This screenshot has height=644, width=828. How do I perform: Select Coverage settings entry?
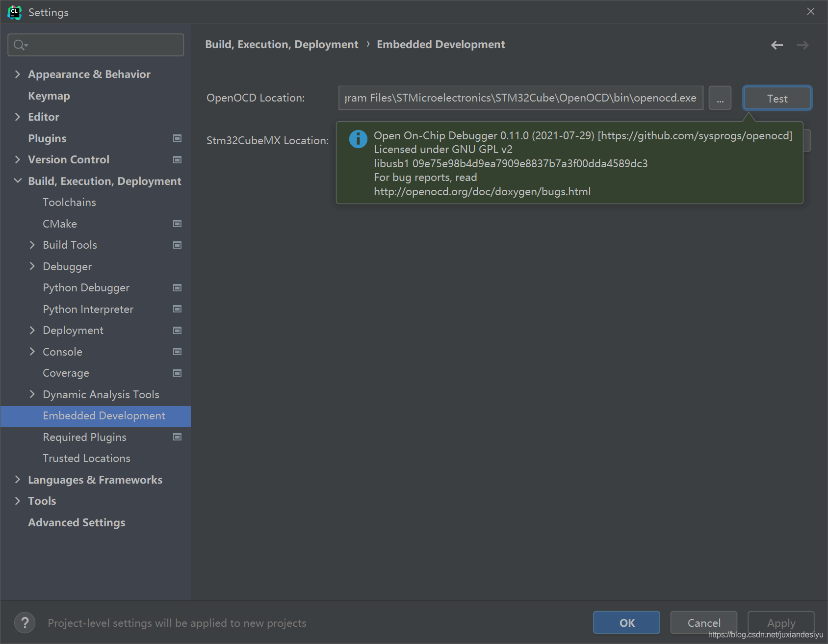(x=66, y=373)
